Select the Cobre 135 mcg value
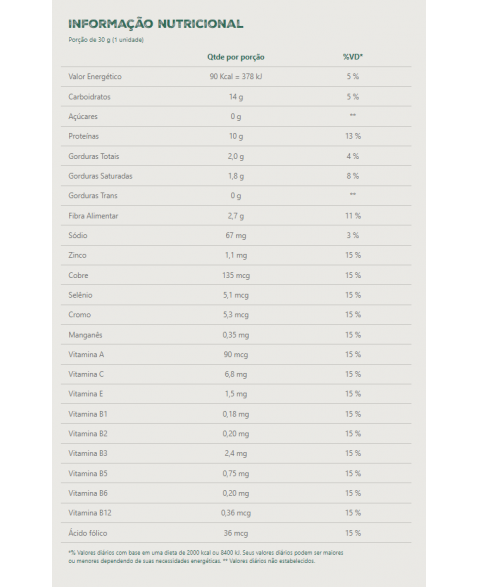 click(236, 275)
